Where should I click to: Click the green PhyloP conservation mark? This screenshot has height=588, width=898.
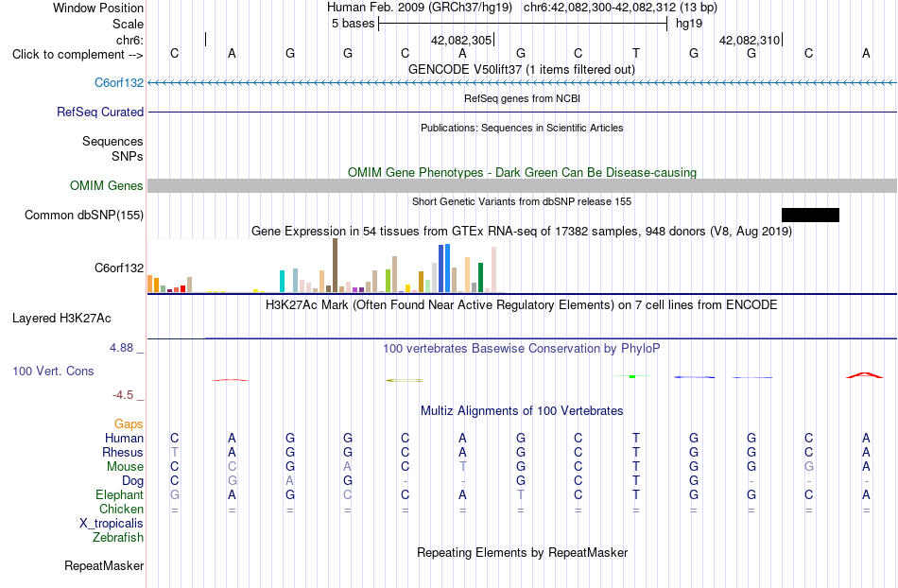pos(632,376)
